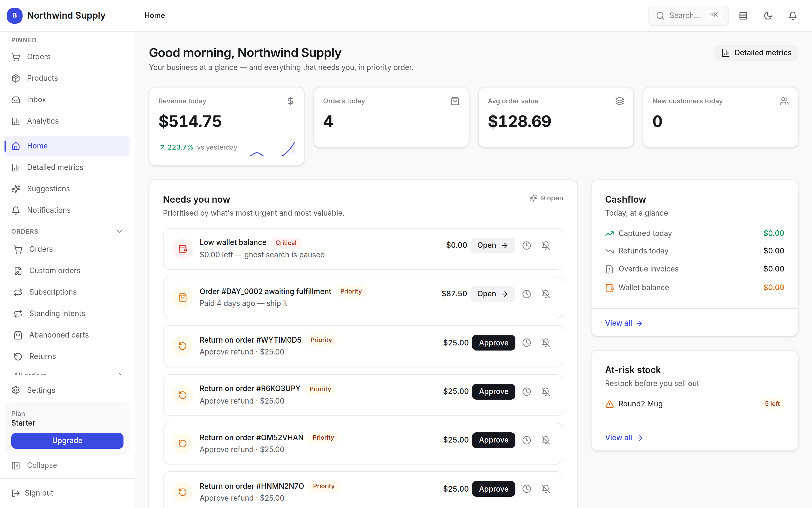Click the Avg order value layers icon
Viewport: 812px width, 508px height.
619,101
